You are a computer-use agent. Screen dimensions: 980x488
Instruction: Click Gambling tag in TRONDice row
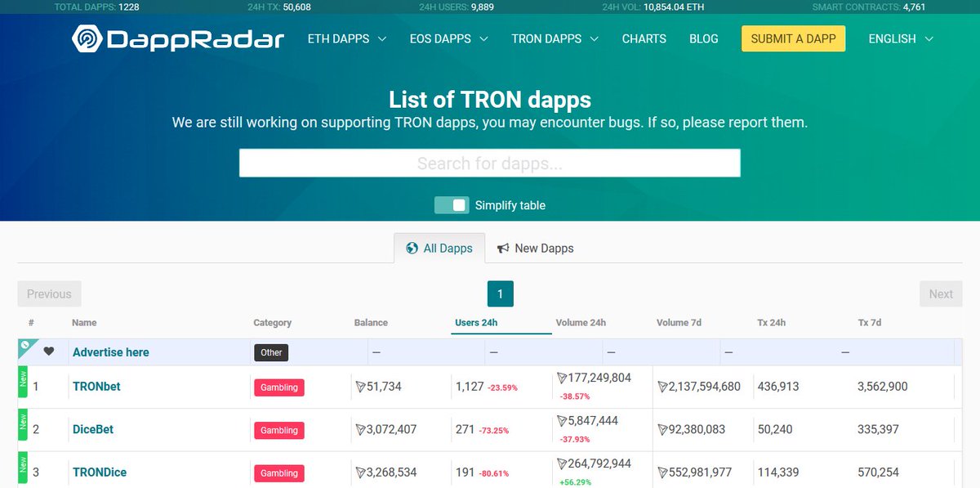tap(279, 472)
